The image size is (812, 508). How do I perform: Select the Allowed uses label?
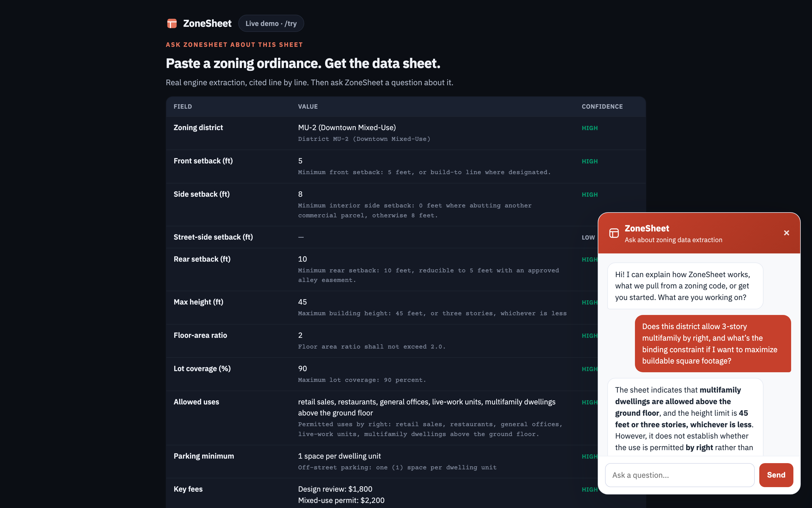[x=196, y=402]
